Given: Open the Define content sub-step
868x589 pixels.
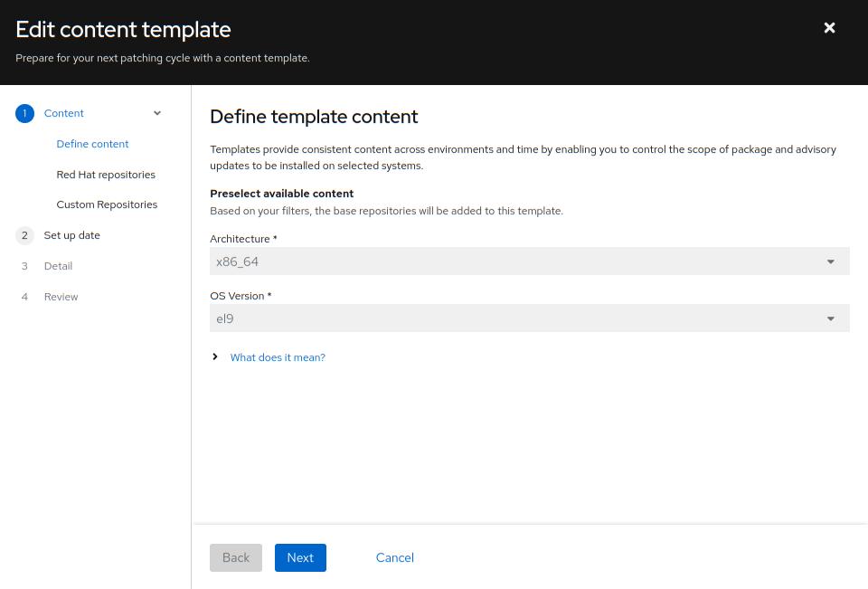Looking at the screenshot, I should tap(92, 144).
